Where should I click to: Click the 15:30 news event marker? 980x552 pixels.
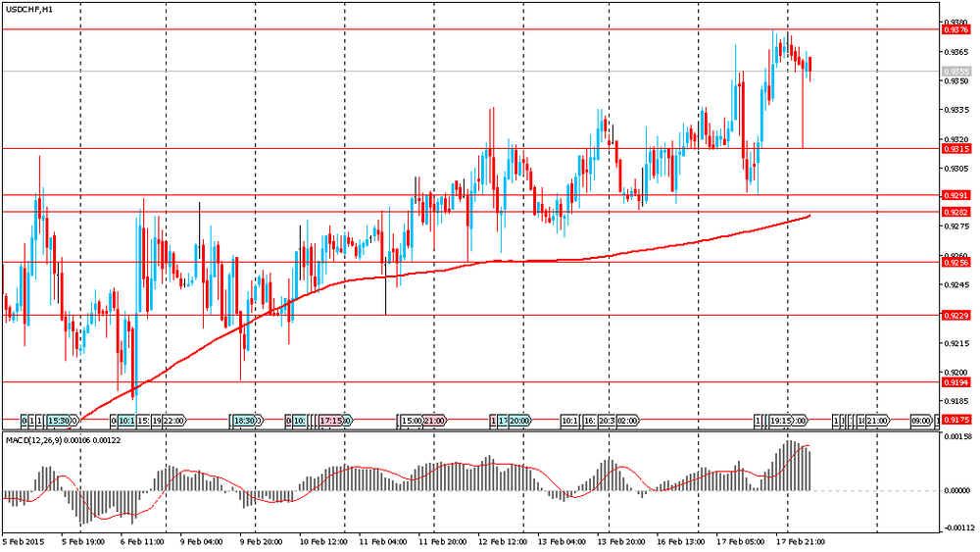(59, 421)
